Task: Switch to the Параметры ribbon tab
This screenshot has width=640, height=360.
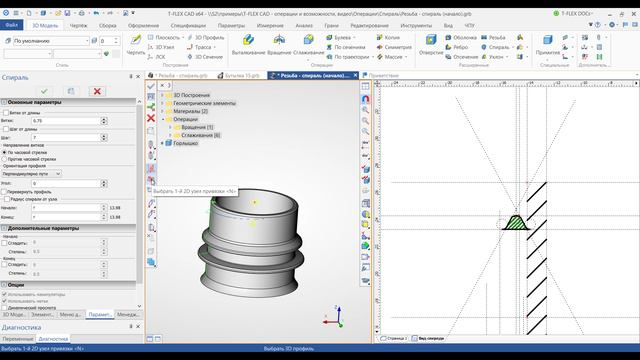Action: click(231, 25)
